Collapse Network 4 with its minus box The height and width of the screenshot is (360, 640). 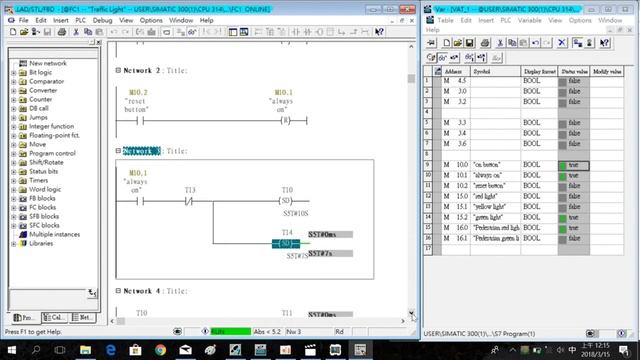pyautogui.click(x=118, y=291)
